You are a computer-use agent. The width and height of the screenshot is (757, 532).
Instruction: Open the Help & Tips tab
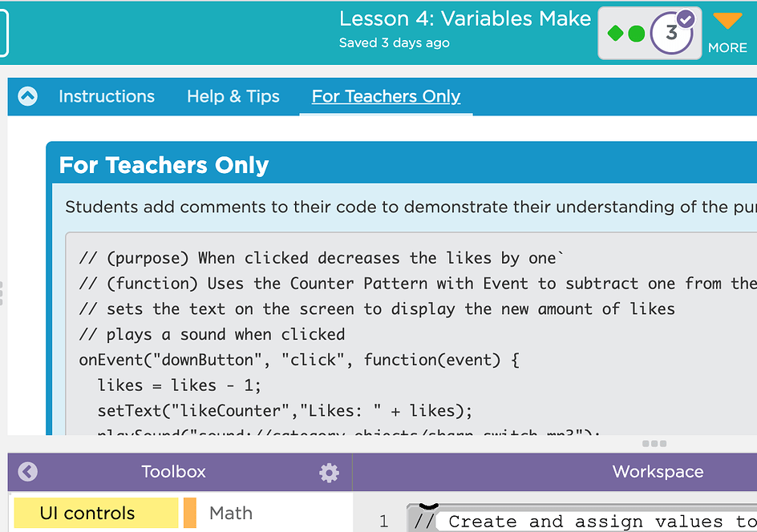pos(233,96)
